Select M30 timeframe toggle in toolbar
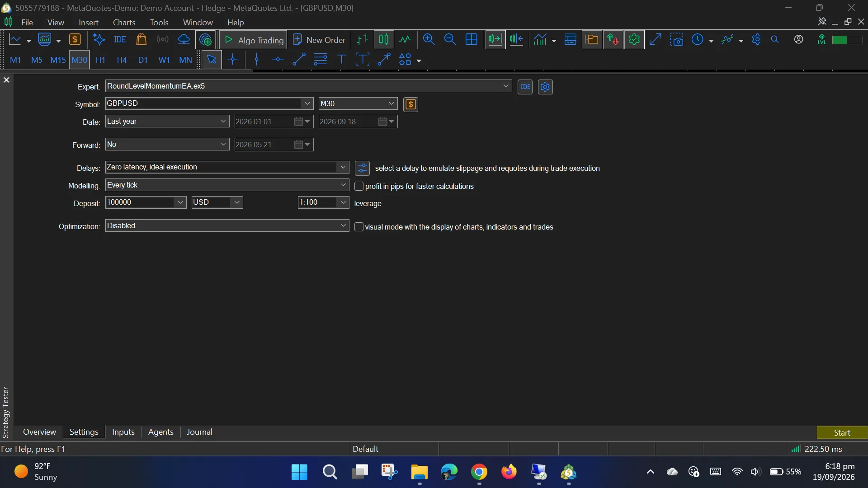Screen dimensions: 868x488 tap(79, 60)
